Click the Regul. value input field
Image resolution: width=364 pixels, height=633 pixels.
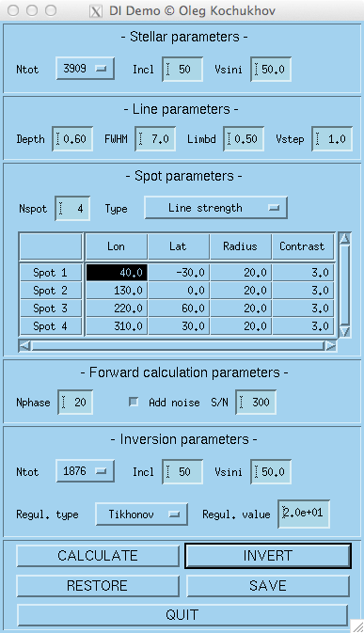click(304, 514)
